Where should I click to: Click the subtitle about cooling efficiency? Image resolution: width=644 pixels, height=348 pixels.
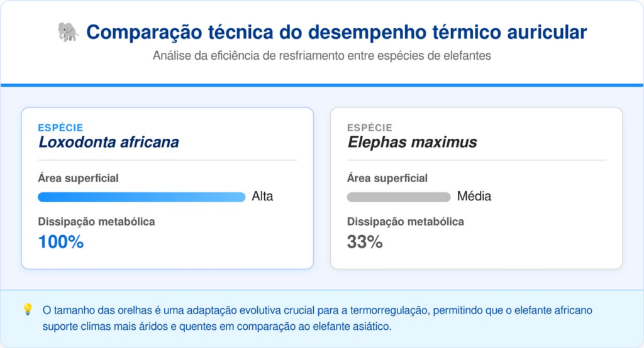tap(321, 55)
